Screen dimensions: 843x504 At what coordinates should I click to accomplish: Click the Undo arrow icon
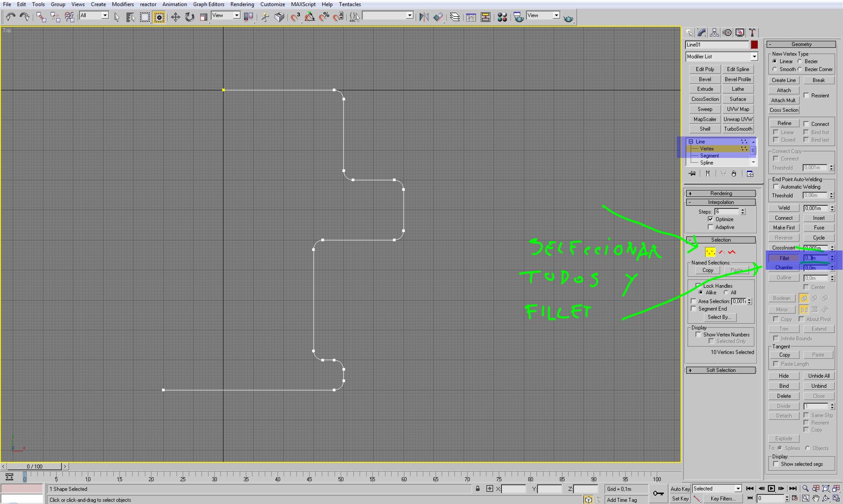(x=11, y=17)
